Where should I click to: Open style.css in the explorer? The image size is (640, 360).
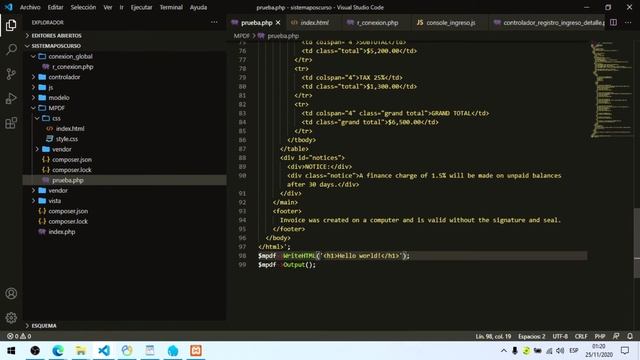point(124,139)
